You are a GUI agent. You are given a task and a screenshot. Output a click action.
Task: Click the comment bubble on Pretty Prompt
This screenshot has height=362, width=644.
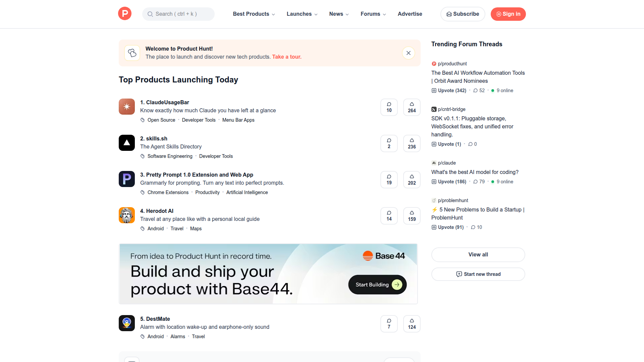(x=389, y=179)
